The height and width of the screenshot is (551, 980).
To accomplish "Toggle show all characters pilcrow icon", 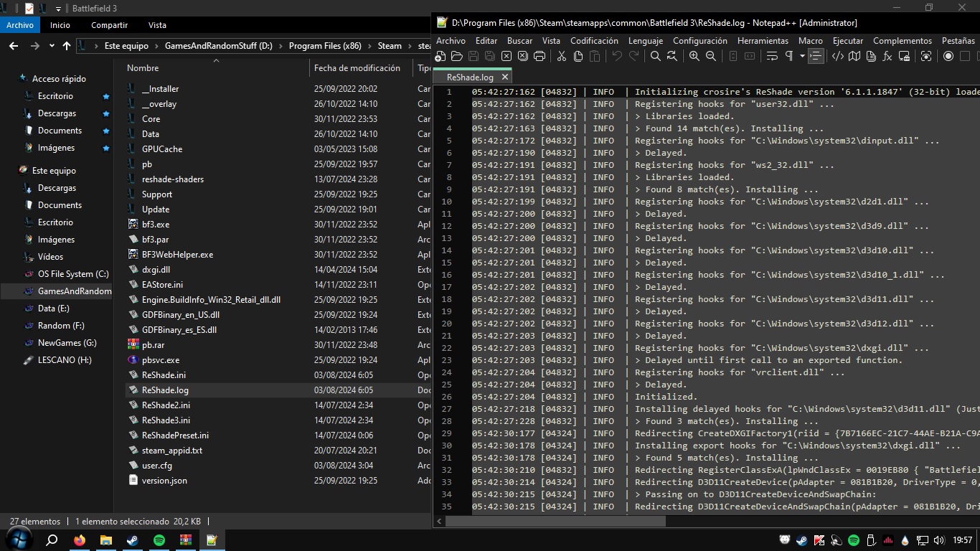I will point(789,56).
